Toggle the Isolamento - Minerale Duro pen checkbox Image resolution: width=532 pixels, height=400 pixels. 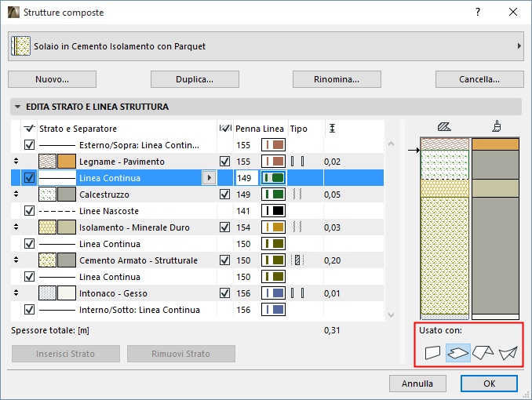coord(225,227)
